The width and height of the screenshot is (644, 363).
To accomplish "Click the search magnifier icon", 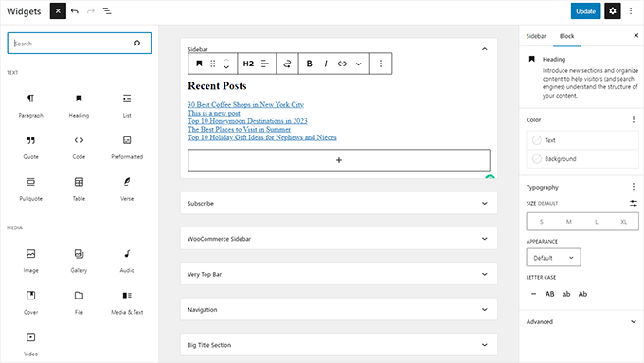I will coord(136,44).
